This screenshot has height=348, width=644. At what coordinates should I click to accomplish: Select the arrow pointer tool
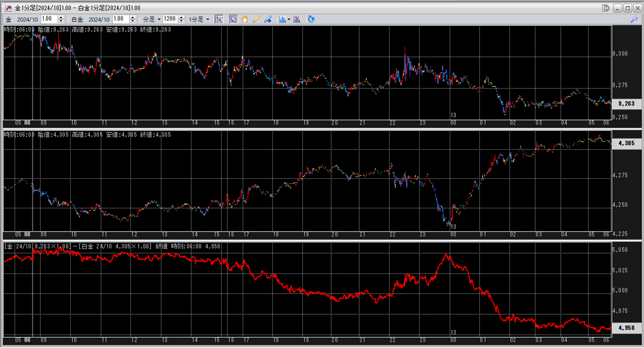coord(233,20)
